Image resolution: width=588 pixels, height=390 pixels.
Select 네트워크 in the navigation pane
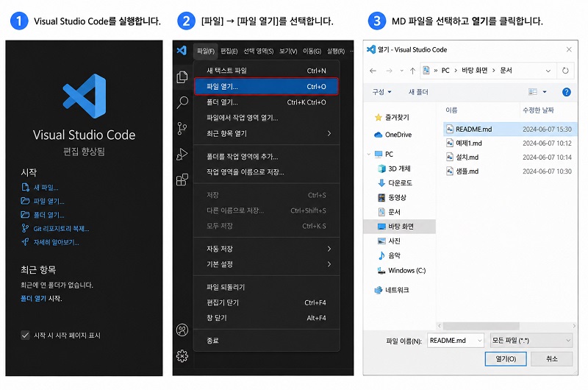(392, 290)
